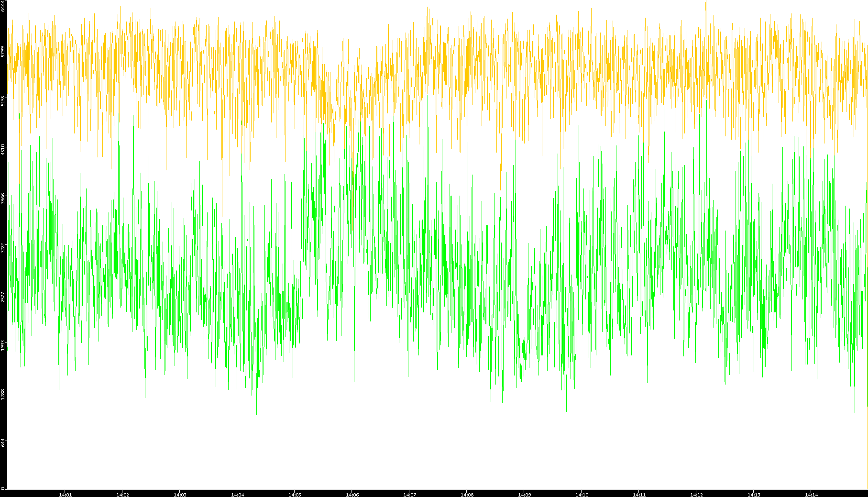Pick the 14:14 time axis marker
The image size is (868, 497).
point(811,495)
